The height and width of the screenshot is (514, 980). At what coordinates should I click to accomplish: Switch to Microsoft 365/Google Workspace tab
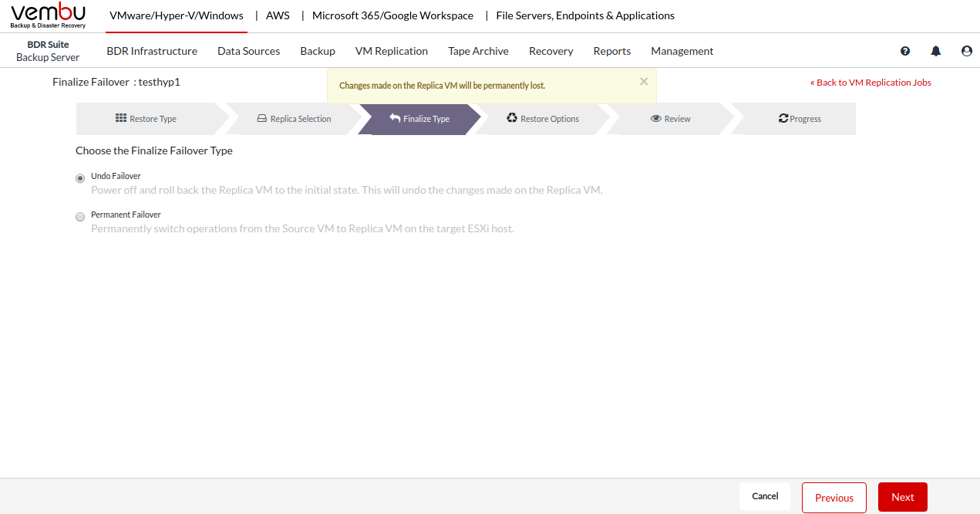(x=392, y=15)
